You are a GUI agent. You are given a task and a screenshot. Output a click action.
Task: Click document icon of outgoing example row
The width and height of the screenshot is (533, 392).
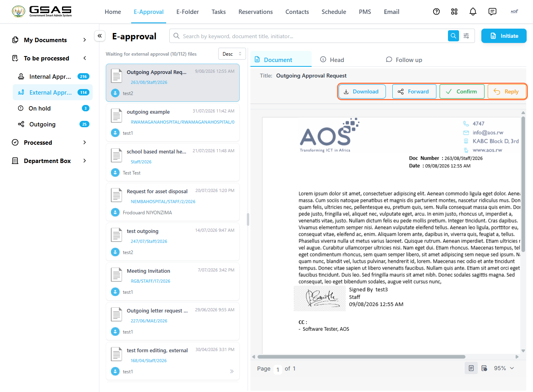116,116
